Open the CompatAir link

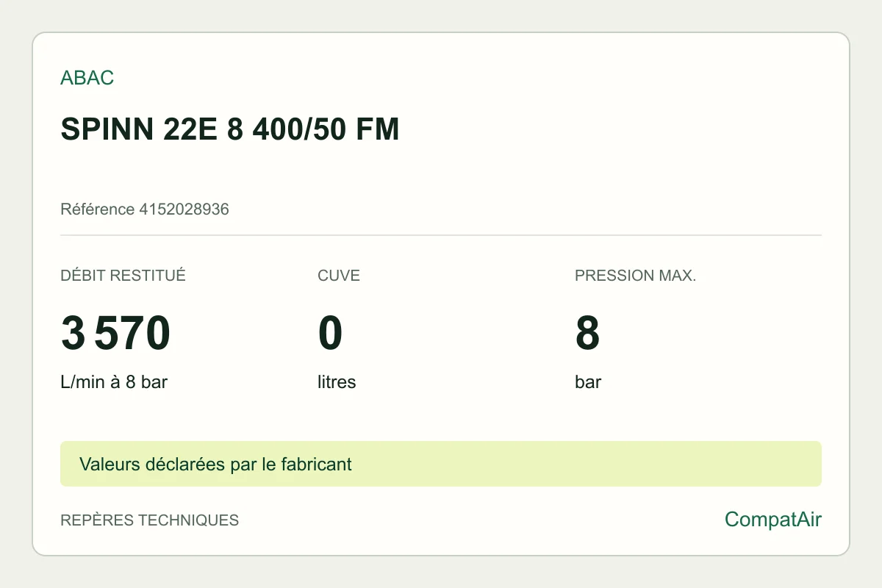tap(773, 520)
